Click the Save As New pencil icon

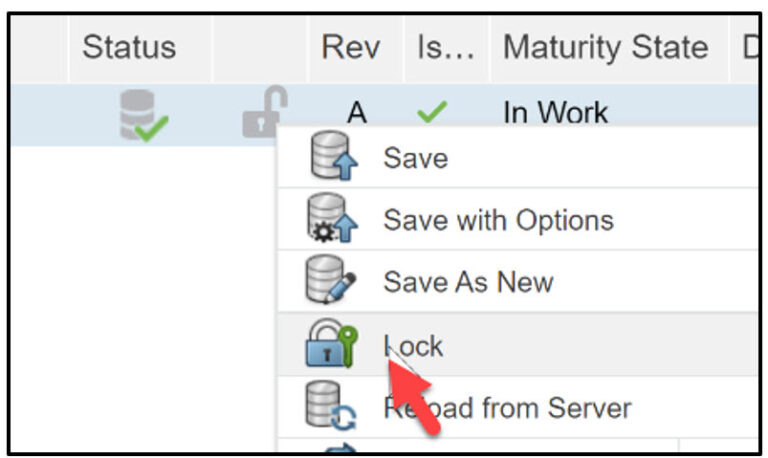[x=326, y=283]
